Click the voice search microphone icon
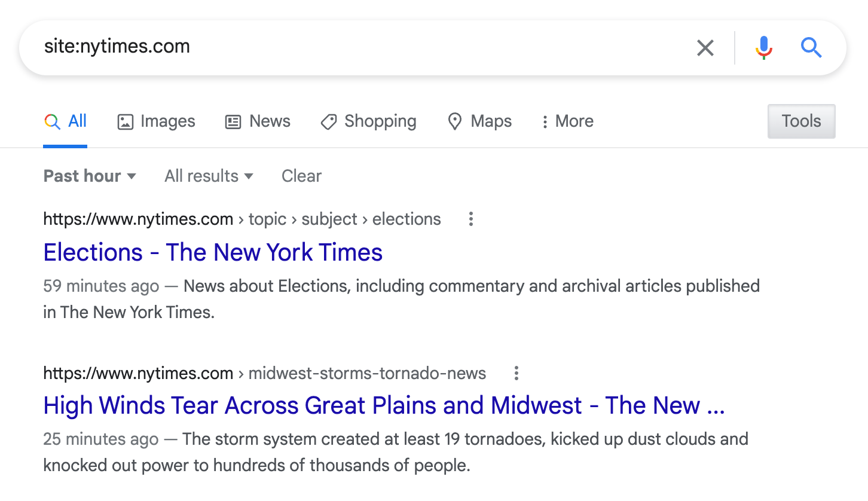Image resolution: width=868 pixels, height=501 pixels. [763, 47]
